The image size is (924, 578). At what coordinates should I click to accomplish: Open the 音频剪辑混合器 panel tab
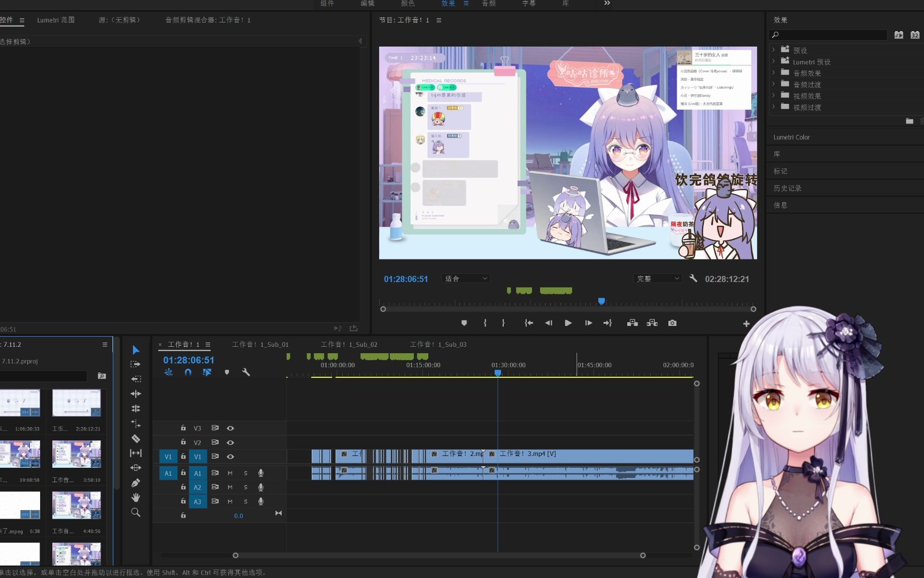[207, 20]
